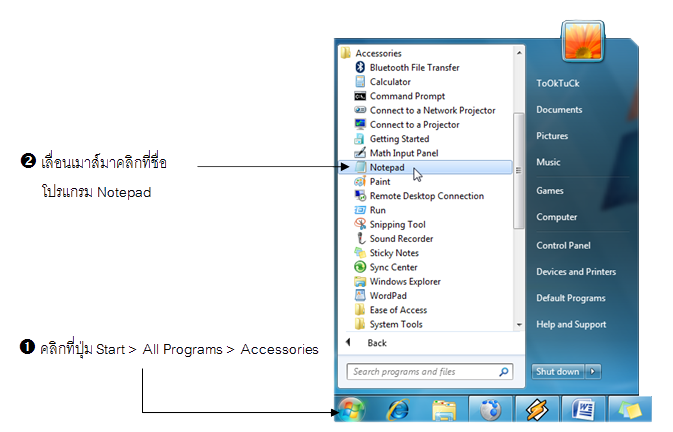Screen dimensions: 673x432
Task: Click the Sync Center green icon
Action: (360, 267)
